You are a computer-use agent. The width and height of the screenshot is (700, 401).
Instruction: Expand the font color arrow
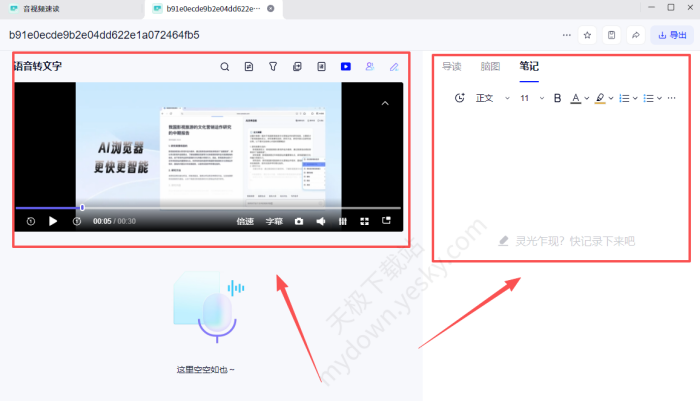point(587,98)
